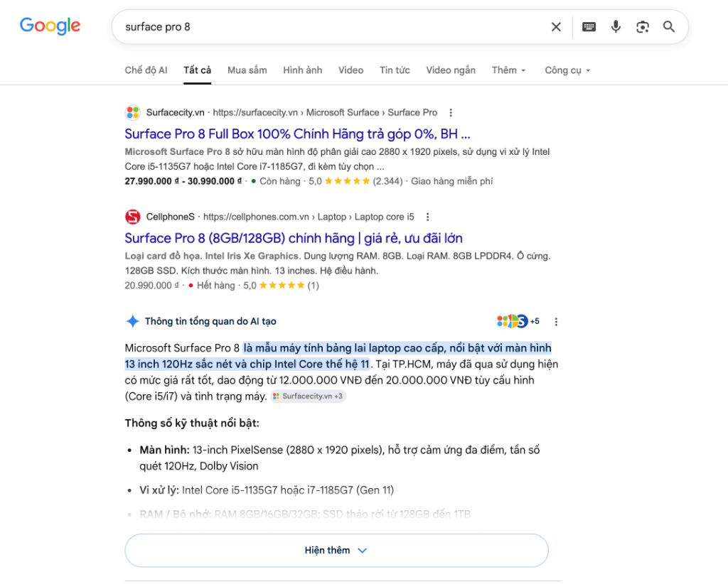Click the surfacecity.vn breadcrumb URL
The width and height of the screenshot is (728, 584).
325,113
